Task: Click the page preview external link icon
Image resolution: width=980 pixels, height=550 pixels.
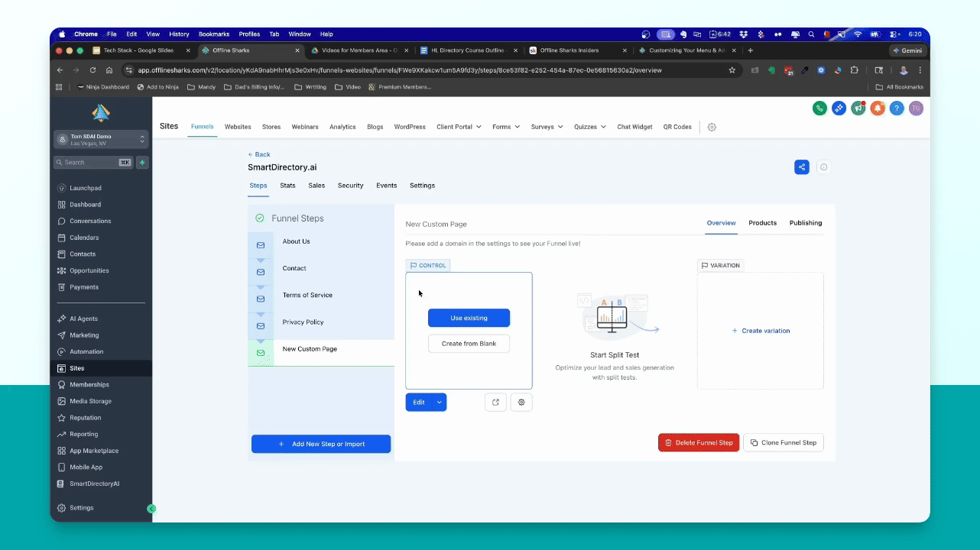Action: coord(495,402)
